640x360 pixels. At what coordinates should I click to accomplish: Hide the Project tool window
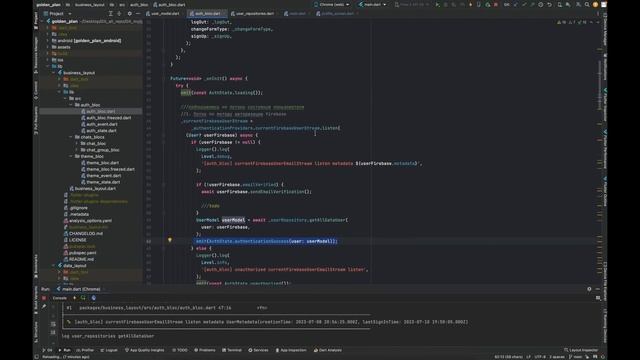(138, 13)
